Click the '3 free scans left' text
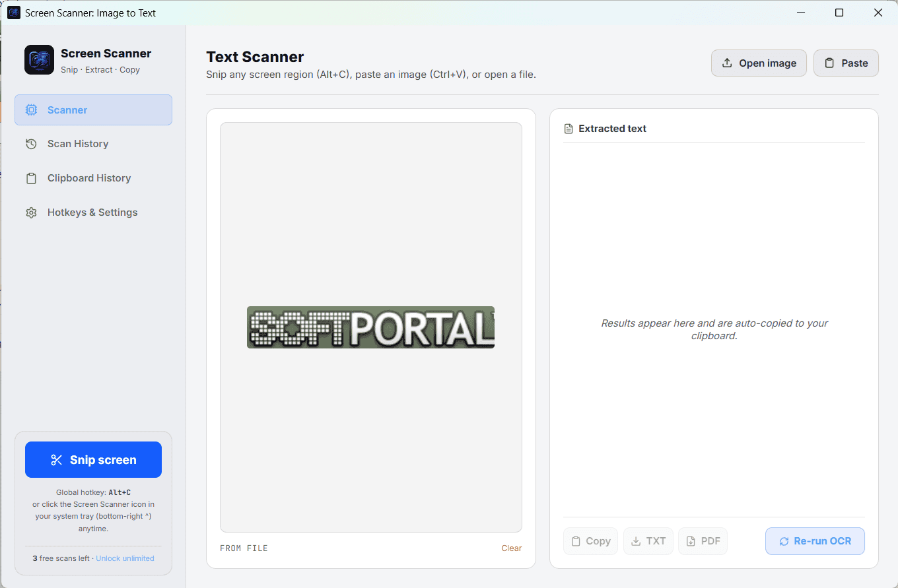Image resolution: width=898 pixels, height=588 pixels. [x=61, y=558]
